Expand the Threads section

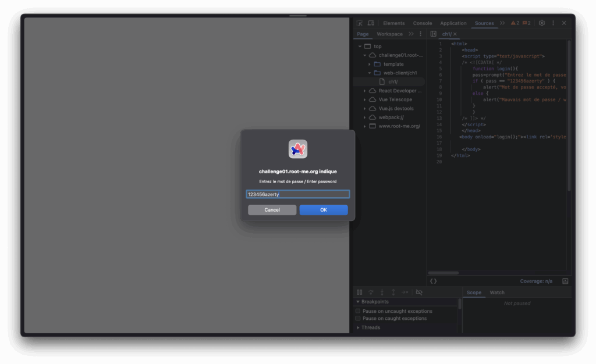tap(358, 328)
